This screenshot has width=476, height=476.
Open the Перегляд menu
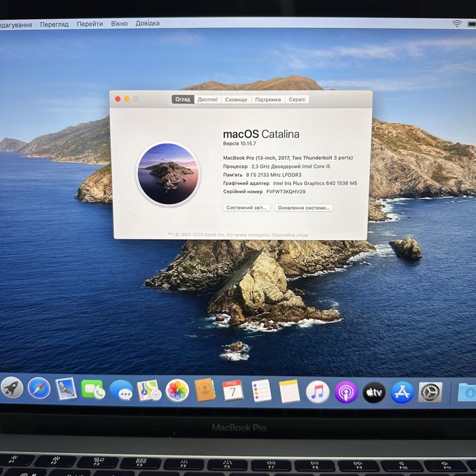click(54, 24)
